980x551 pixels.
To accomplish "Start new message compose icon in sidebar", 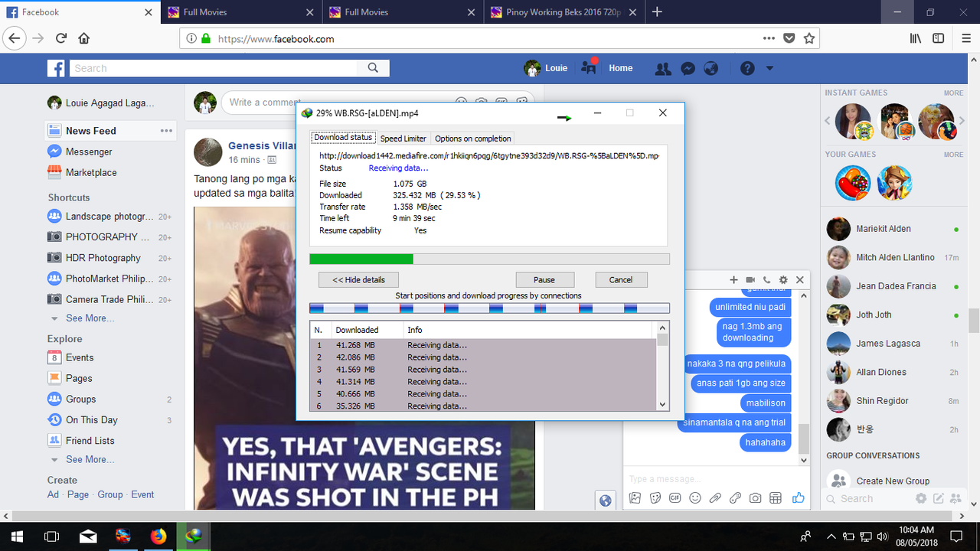I will pyautogui.click(x=938, y=498).
